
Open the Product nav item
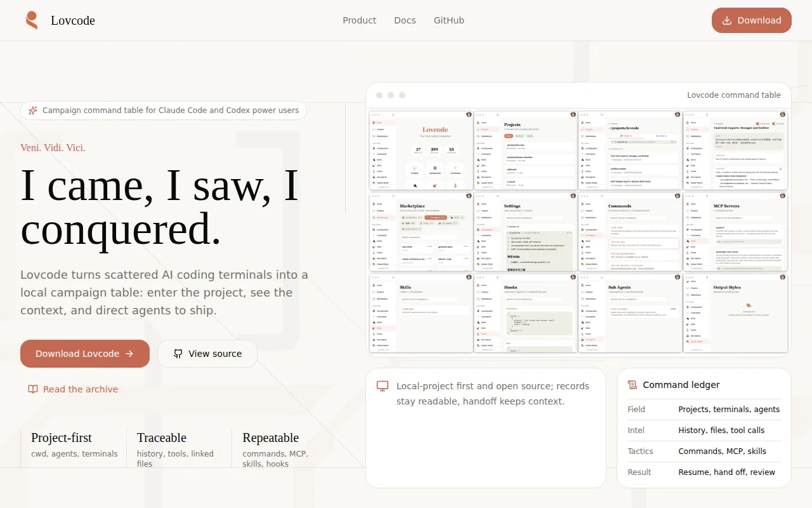click(x=359, y=20)
